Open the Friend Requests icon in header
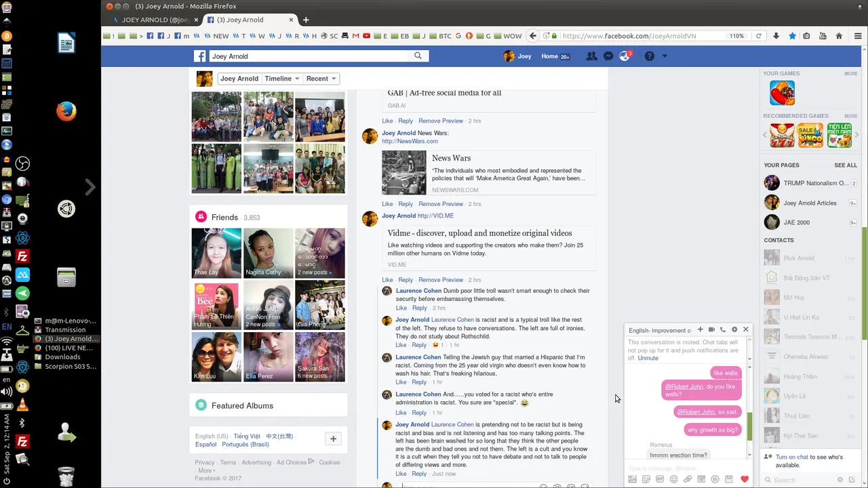Image resolution: width=868 pixels, height=488 pixels. (591, 56)
